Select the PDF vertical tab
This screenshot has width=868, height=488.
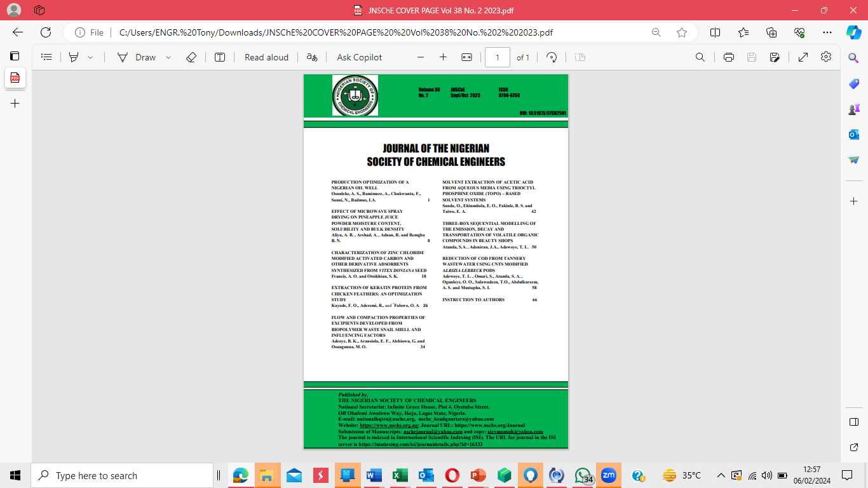click(15, 78)
